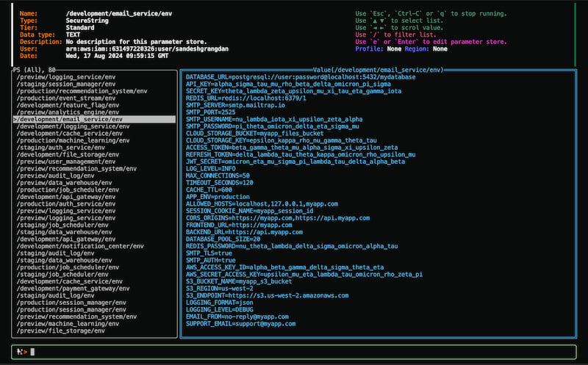This screenshot has height=365, width=588.
Task: Click highlighted /development/email_service/env row
Action: pyautogui.click(x=94, y=119)
